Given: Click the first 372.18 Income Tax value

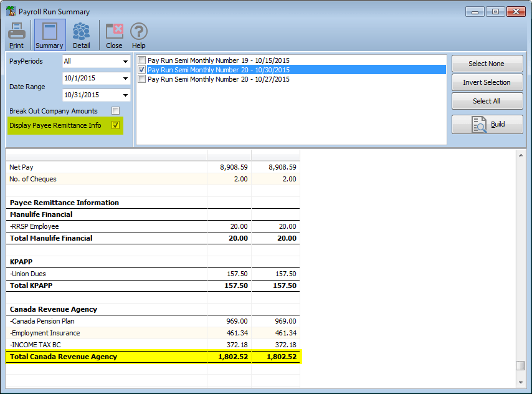Looking at the screenshot, I should pos(237,345).
